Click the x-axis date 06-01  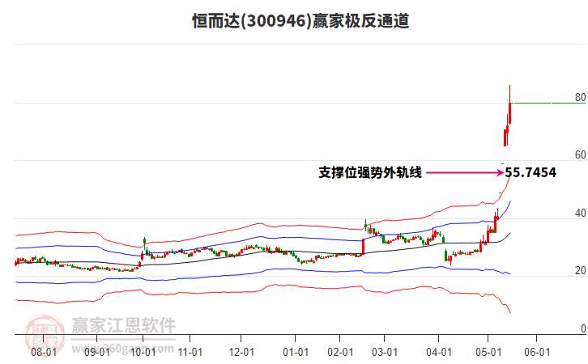click(537, 353)
